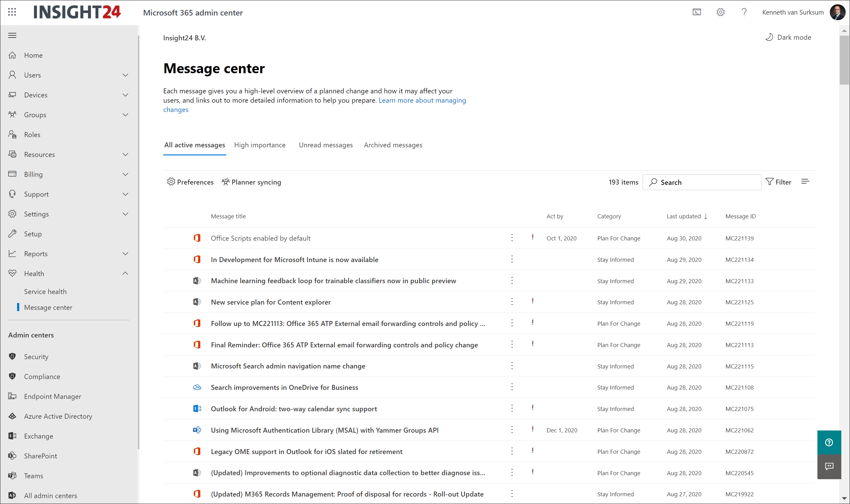Open more actions for Machine learning feedback message
Viewport: 850px width, 504px height.
[x=512, y=280]
